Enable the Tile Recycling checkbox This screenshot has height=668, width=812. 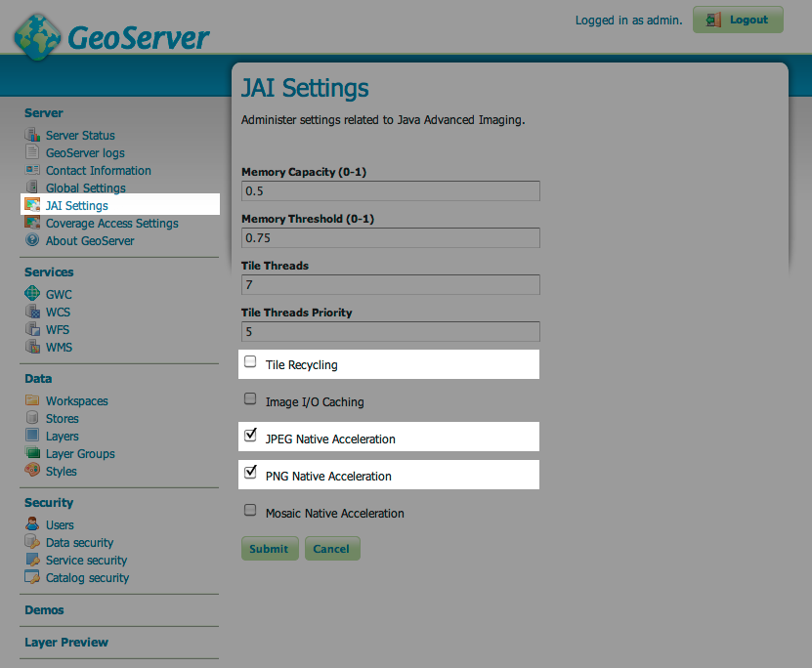pyautogui.click(x=250, y=361)
